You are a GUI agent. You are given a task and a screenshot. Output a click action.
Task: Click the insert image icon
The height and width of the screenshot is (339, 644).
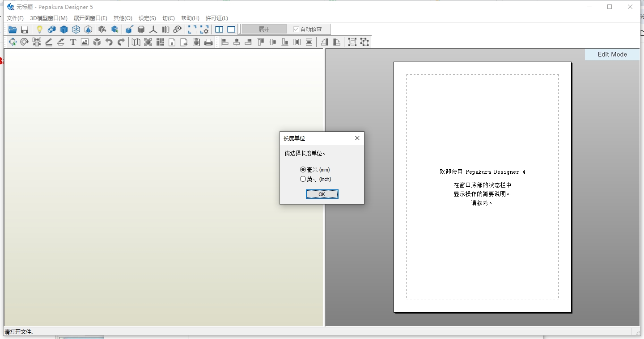tap(85, 42)
